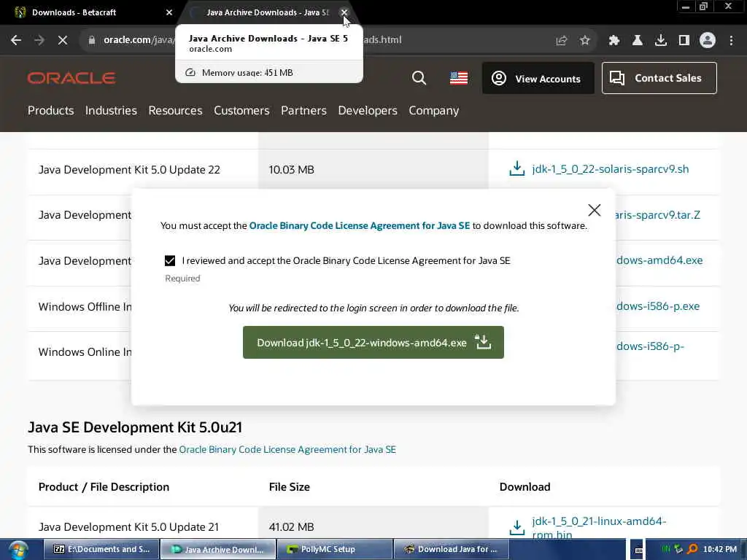This screenshot has width=747, height=560.
Task: Go to the Oracle logo home
Action: pos(71,78)
